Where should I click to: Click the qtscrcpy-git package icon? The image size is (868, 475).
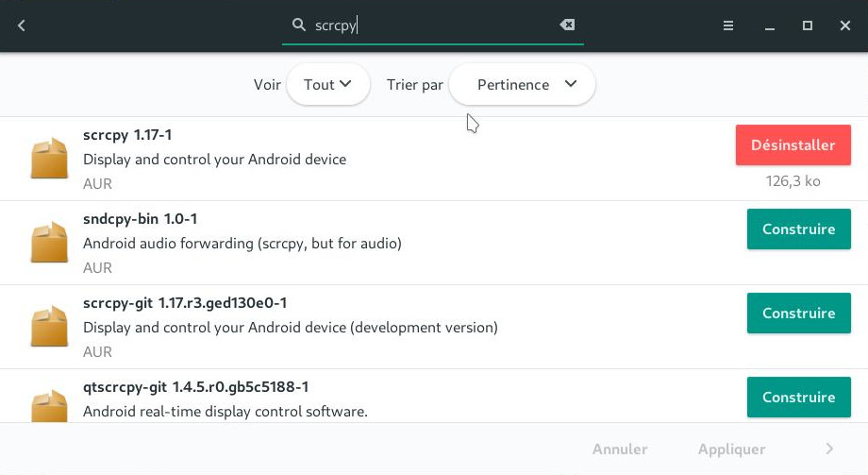click(49, 406)
